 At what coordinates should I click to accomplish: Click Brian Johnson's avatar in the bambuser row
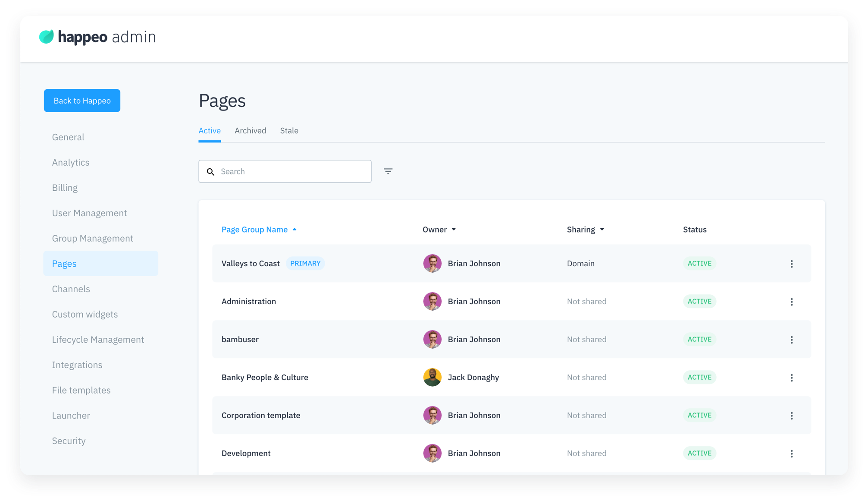(432, 339)
